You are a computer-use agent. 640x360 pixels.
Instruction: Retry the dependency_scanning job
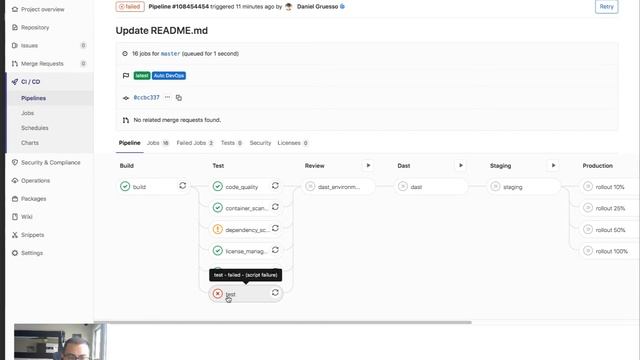point(275,229)
